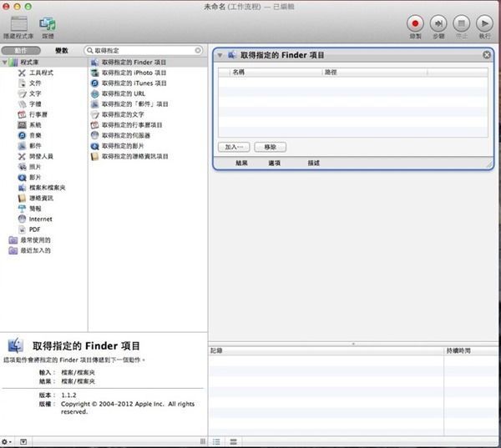Select Internet category icon
Image resolution: width=501 pixels, height=448 pixels.
pos(22,219)
